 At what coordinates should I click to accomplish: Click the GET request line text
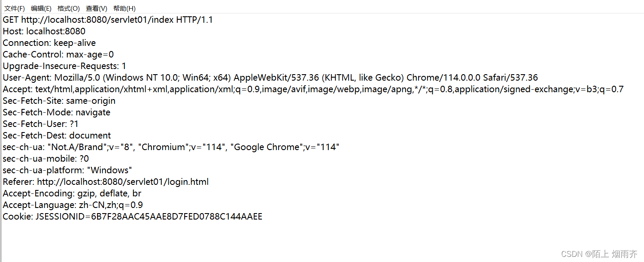tap(108, 20)
